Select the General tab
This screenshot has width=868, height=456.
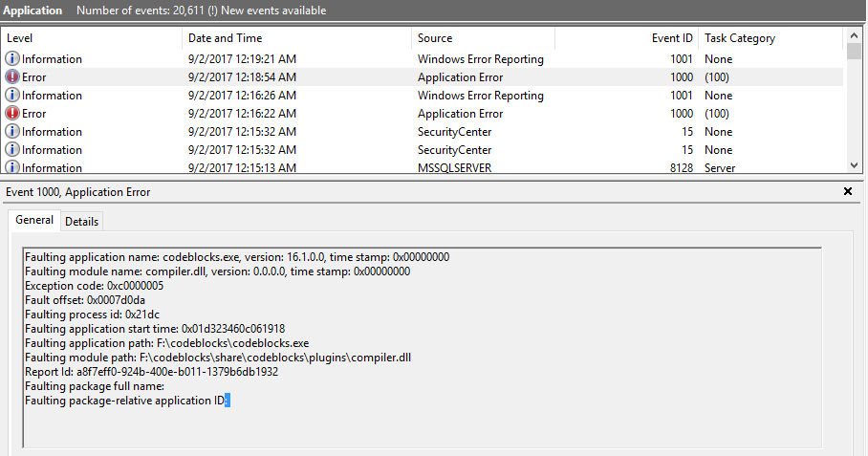click(34, 220)
